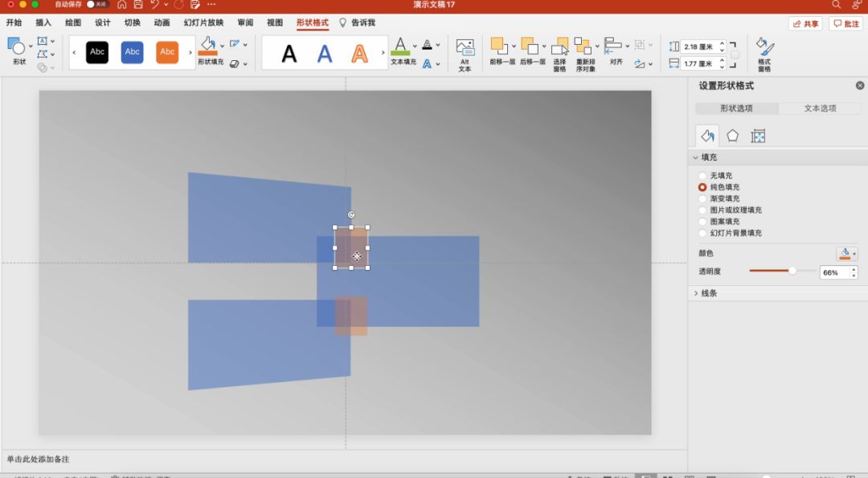
Task: Click the 共享 share button
Action: (x=805, y=24)
